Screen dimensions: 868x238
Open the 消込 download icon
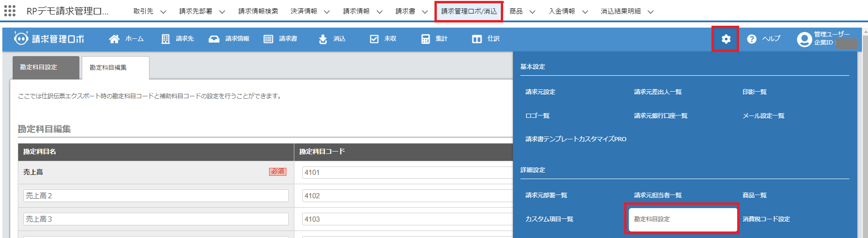click(x=323, y=39)
